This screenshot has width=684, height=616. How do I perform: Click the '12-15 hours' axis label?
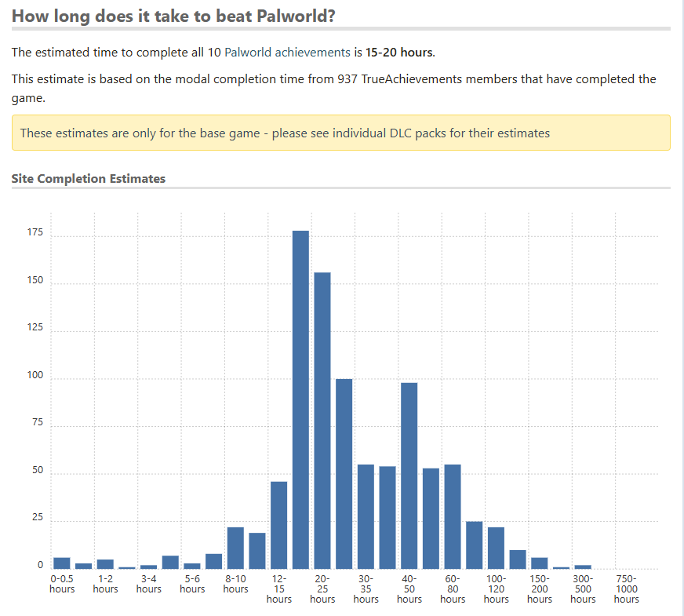pyautogui.click(x=279, y=589)
